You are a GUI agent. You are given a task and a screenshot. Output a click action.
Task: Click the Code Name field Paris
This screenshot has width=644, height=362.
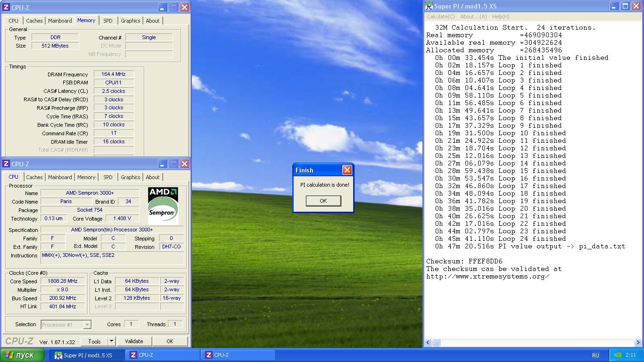pos(66,201)
